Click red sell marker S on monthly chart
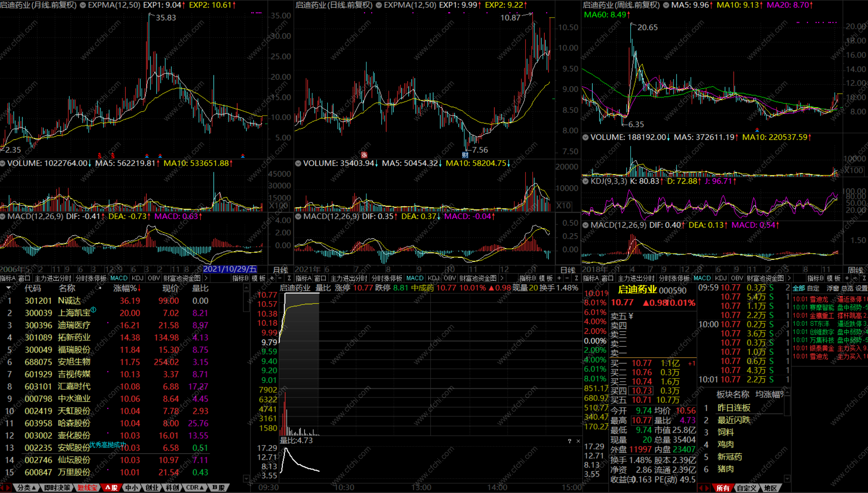Screen dimensions: 868x493 click(x=100, y=156)
